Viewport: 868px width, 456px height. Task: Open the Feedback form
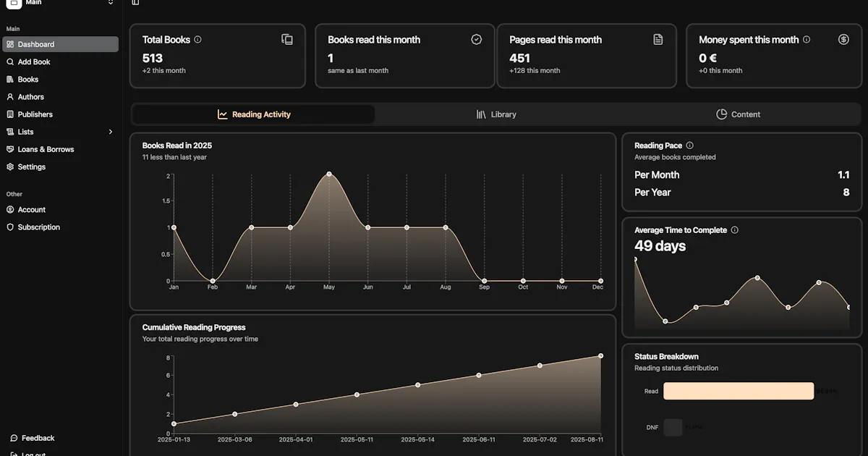[60, 438]
